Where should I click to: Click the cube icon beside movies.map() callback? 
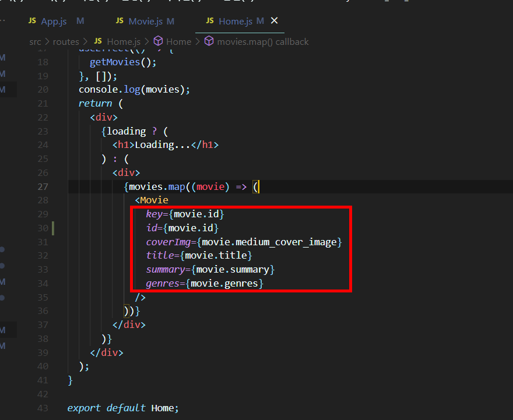click(x=209, y=41)
